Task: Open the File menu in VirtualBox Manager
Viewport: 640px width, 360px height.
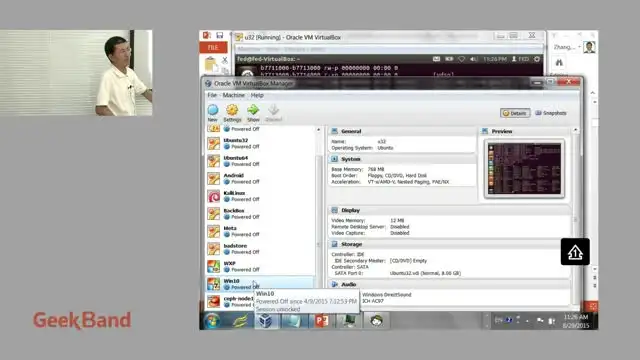Action: pyautogui.click(x=212, y=95)
